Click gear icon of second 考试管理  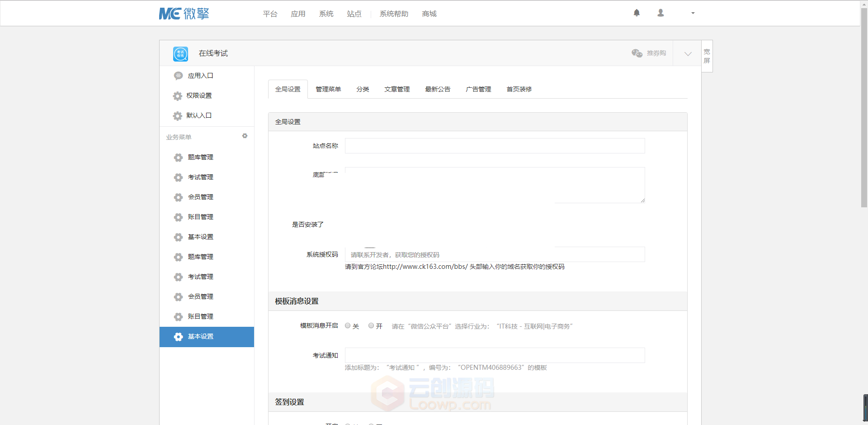[x=178, y=277]
